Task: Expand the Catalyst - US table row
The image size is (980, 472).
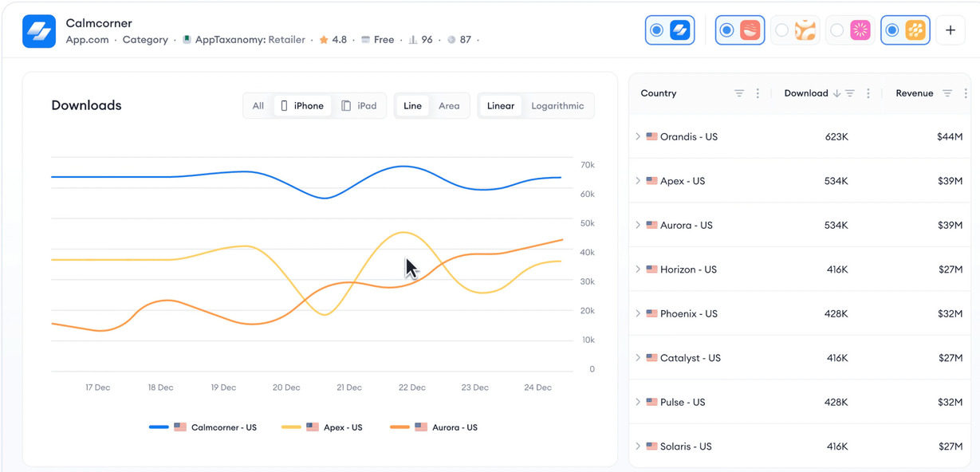Action: 638,358
